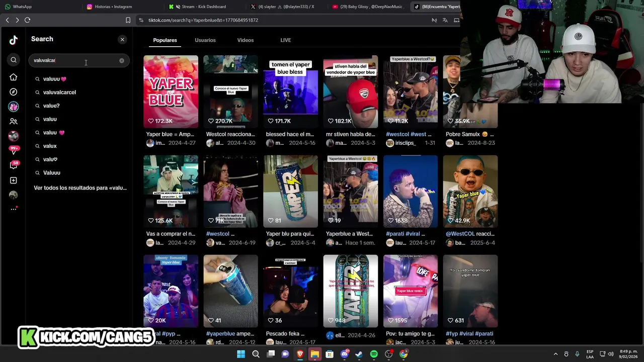644x362 pixels.
Task: Click the Upload plus-square icon
Action: click(14, 180)
